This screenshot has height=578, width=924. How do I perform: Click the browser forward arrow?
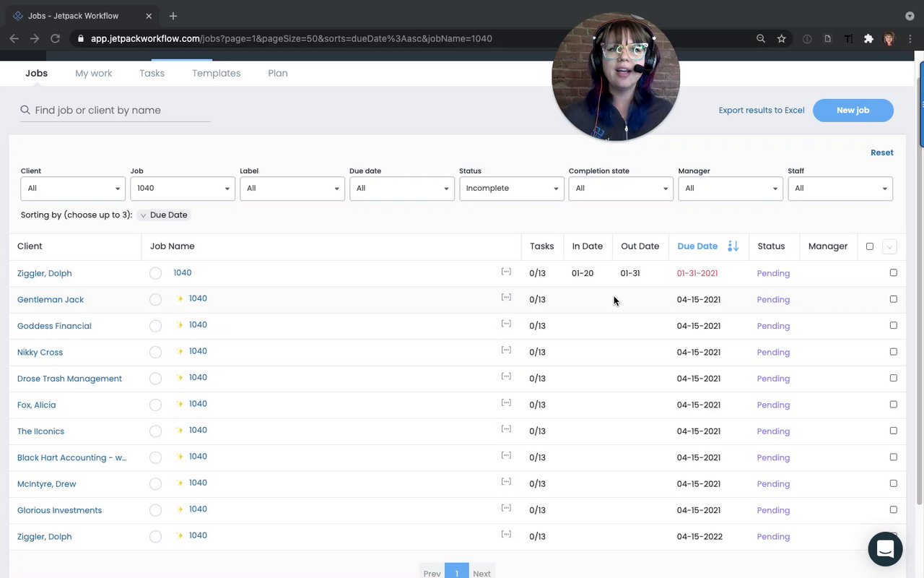pyautogui.click(x=34, y=38)
